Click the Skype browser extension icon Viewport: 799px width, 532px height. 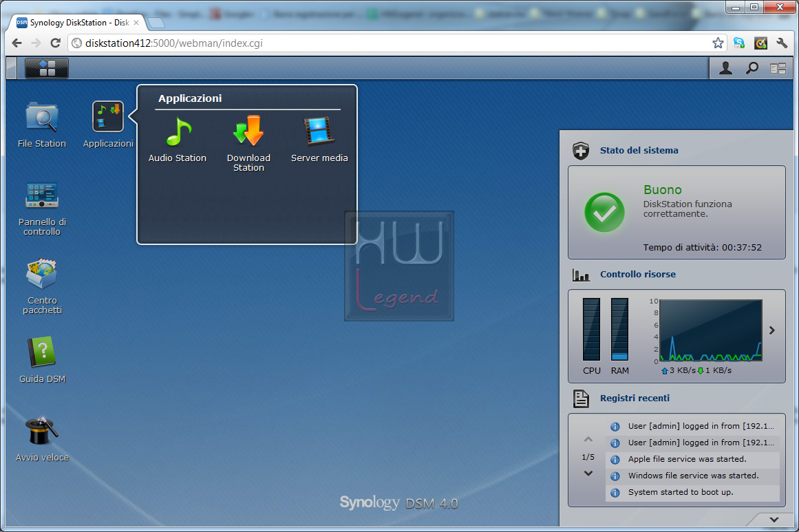(739, 43)
